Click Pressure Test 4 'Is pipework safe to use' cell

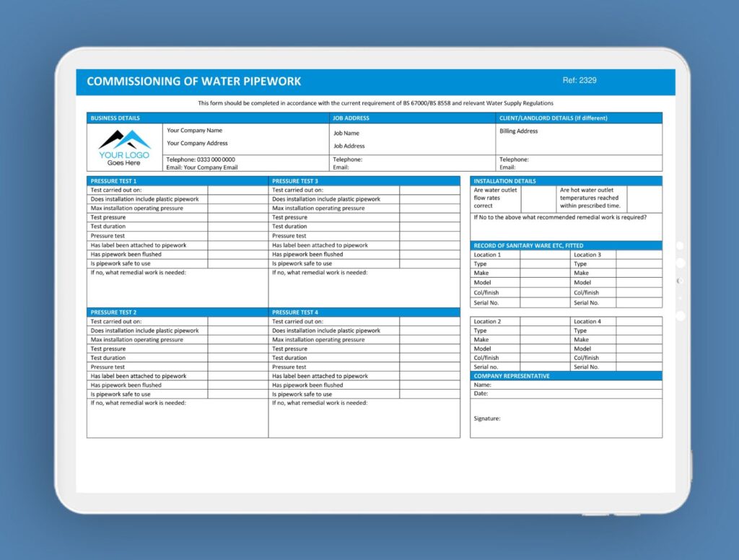[429, 395]
